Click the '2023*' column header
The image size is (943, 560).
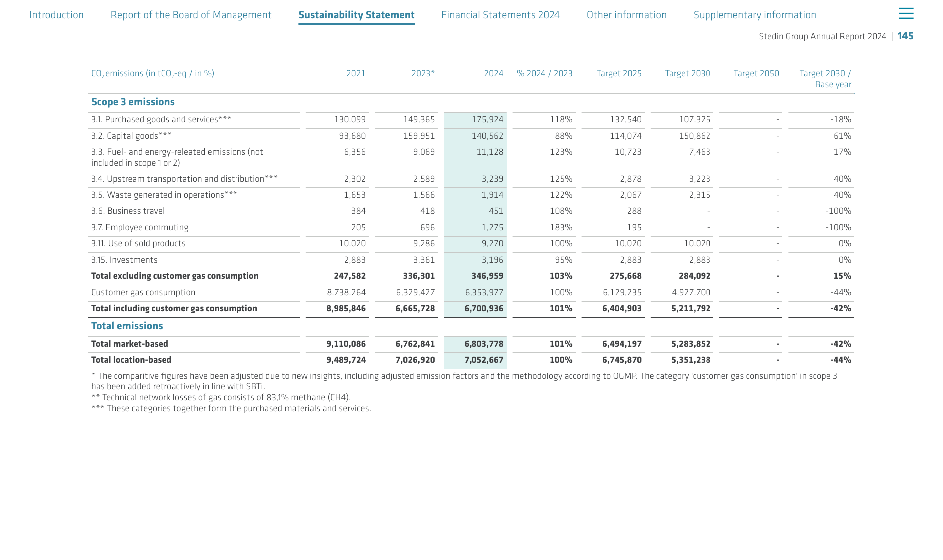click(423, 73)
